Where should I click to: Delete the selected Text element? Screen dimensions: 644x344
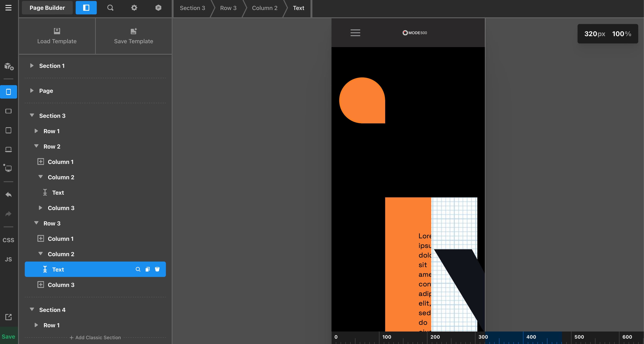(x=157, y=269)
